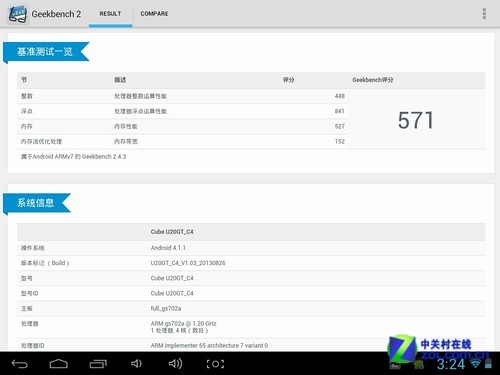
Task: Tap the volume down icon
Action: click(x=136, y=364)
